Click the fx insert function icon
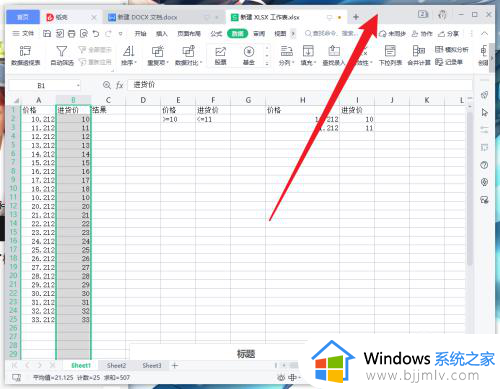 120,85
